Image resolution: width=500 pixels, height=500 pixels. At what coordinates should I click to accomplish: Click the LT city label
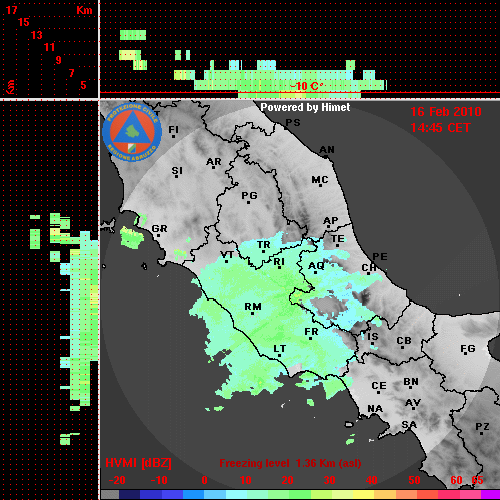pos(279,349)
